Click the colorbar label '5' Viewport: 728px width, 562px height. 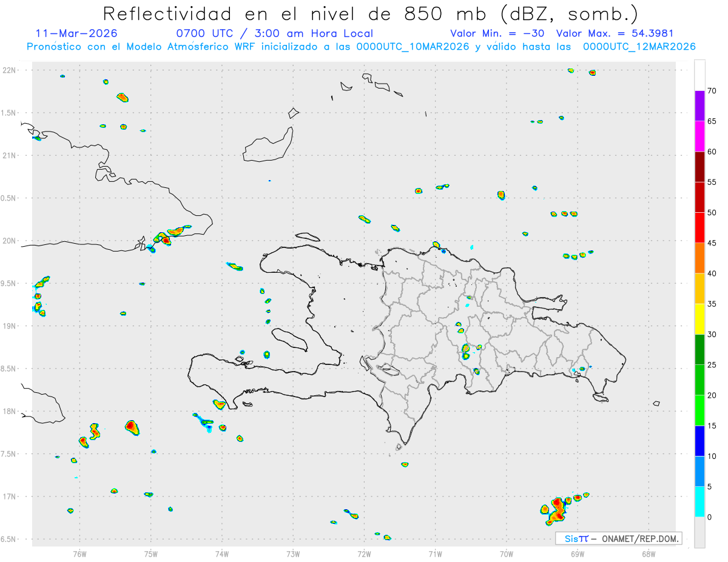710,486
